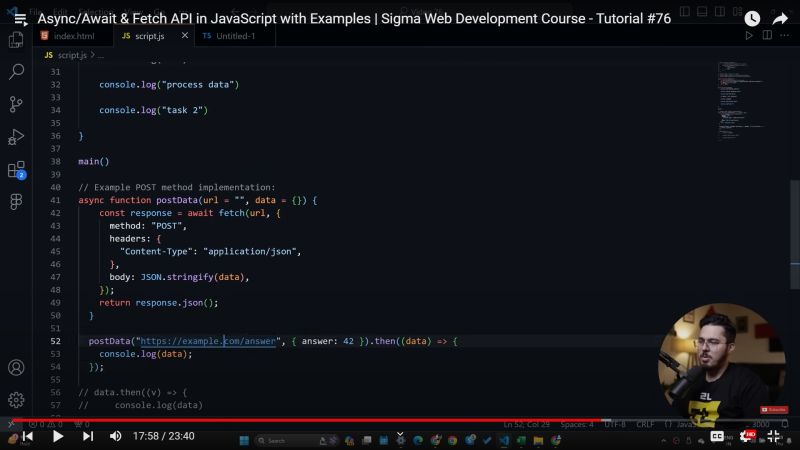Viewport: 800px width, 450px height.
Task: Open the Accounts icon in the activity bar
Action: 16,367
